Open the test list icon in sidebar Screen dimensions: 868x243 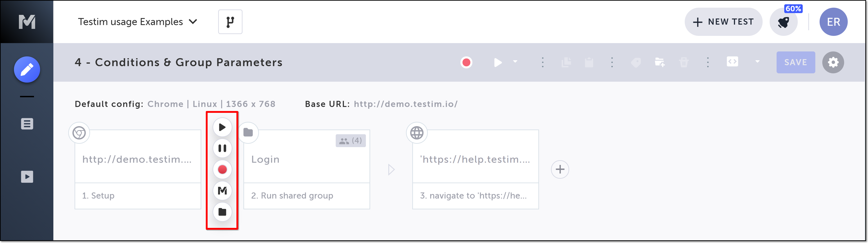(x=27, y=124)
